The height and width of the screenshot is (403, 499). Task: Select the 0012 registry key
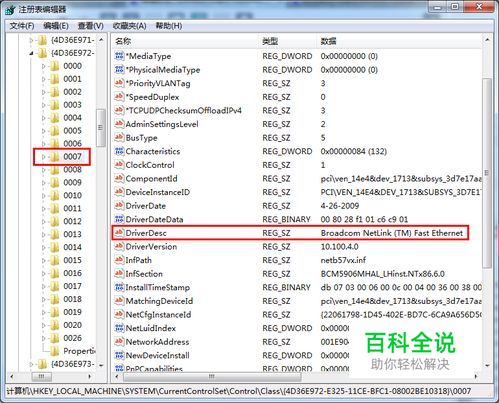[72, 221]
